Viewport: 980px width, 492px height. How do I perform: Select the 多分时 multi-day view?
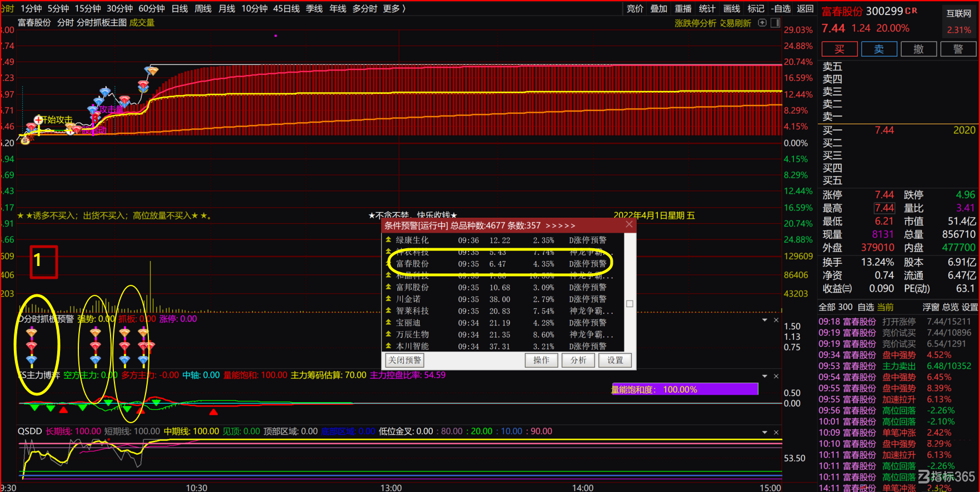[364, 8]
